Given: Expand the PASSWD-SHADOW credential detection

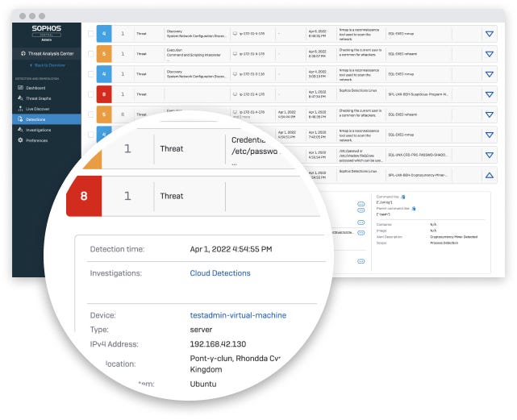Looking at the screenshot, I should (x=490, y=155).
